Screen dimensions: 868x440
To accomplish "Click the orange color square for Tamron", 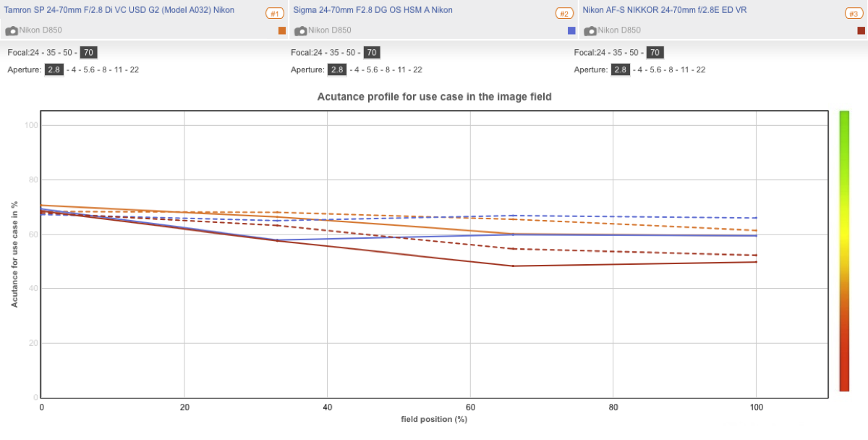I will pyautogui.click(x=282, y=30).
